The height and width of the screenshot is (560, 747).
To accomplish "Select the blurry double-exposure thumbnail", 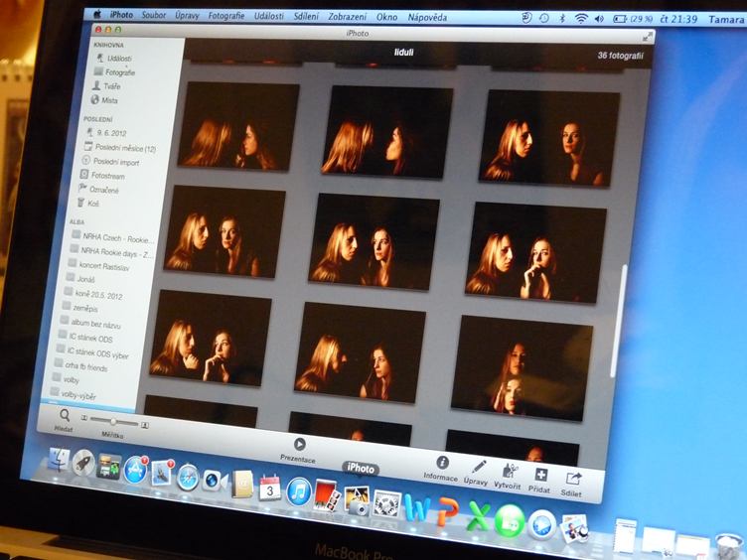I will click(522, 368).
